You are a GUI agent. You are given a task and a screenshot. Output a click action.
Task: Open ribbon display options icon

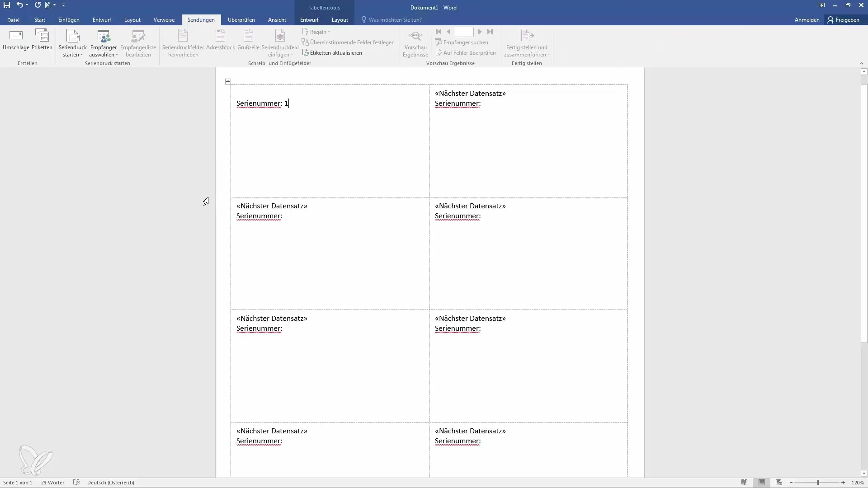(x=821, y=5)
